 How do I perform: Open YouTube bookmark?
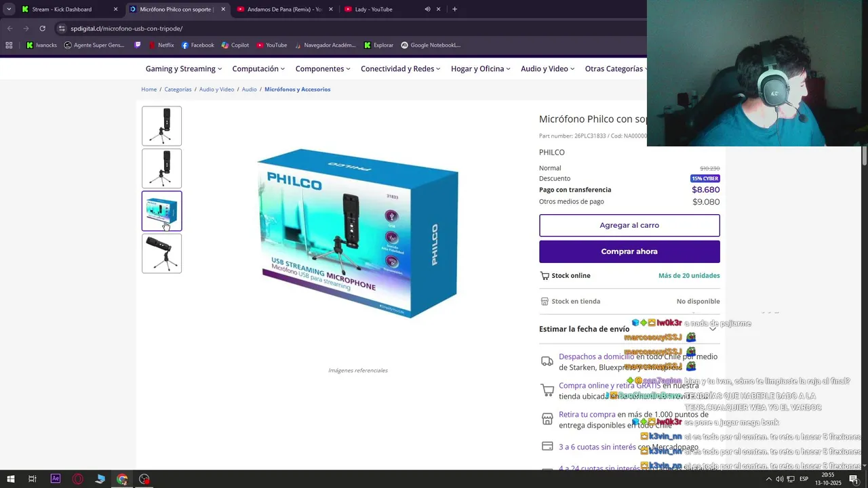click(x=271, y=45)
